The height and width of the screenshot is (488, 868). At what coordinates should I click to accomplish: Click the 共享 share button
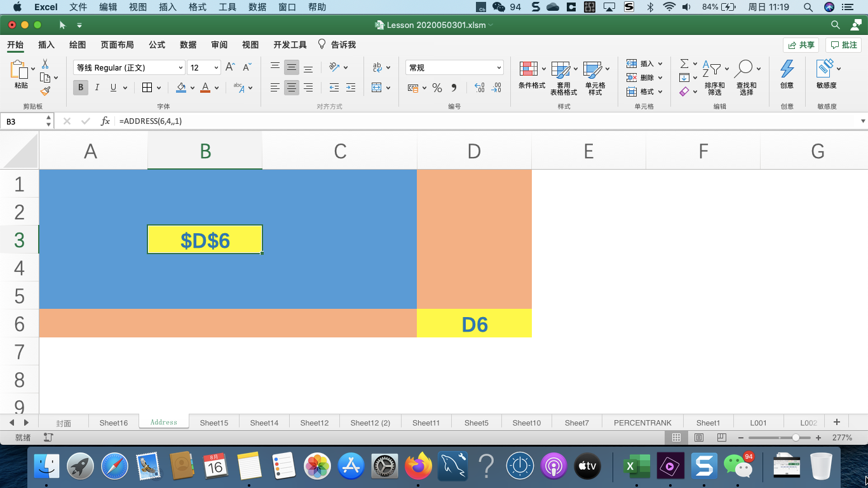(x=801, y=44)
